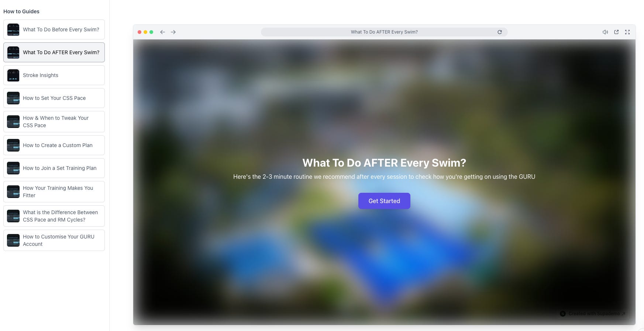
Task: Open How to Join a Set Training Plan
Action: pos(54,168)
